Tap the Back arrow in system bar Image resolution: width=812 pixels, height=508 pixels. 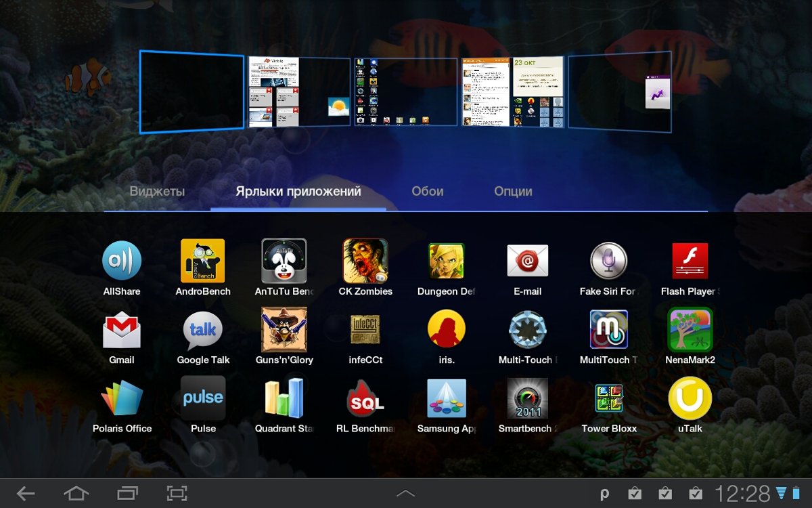[26, 494]
